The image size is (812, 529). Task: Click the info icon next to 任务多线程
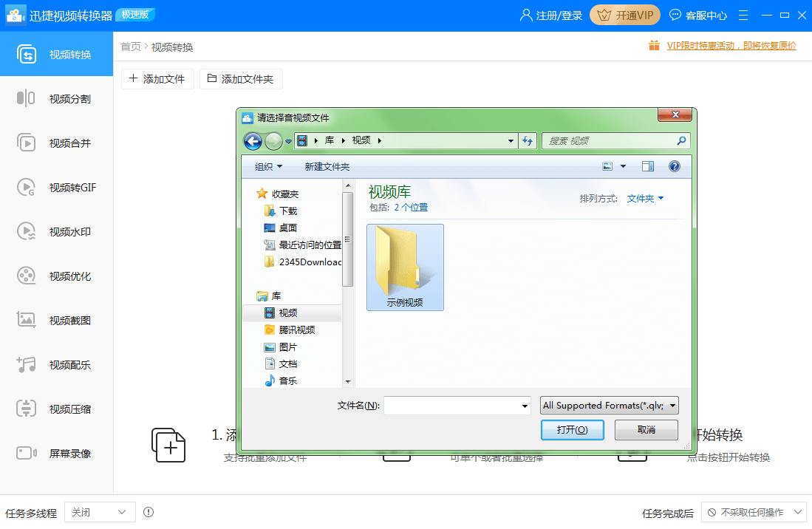point(149,512)
